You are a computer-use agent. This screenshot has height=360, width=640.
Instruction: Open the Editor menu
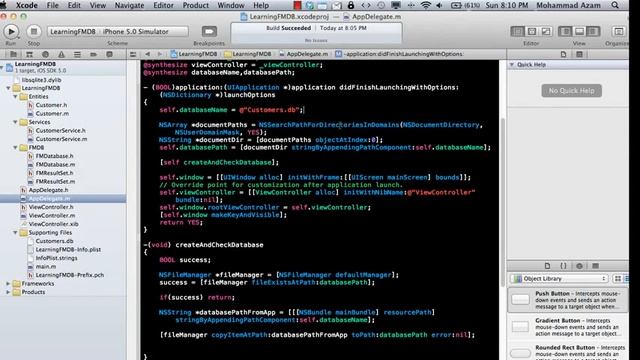click(x=163, y=5)
